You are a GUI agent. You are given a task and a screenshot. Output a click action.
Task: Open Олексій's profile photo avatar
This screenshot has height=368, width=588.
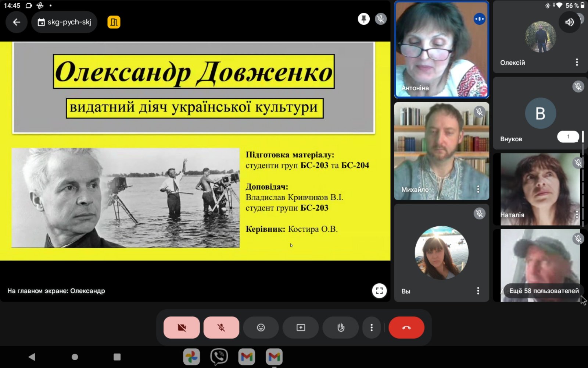point(541,36)
